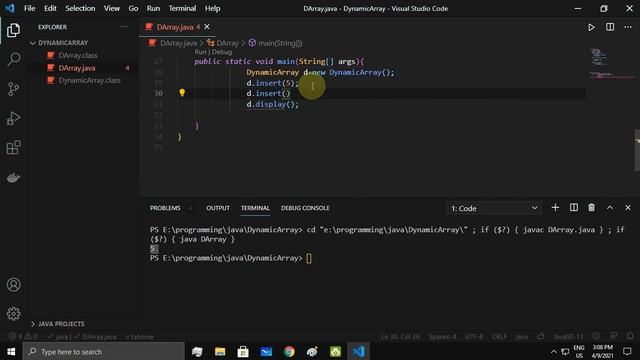640x360 pixels.
Task: Click the Ln 30, Col 26 status item
Action: pyautogui.click(x=400, y=337)
